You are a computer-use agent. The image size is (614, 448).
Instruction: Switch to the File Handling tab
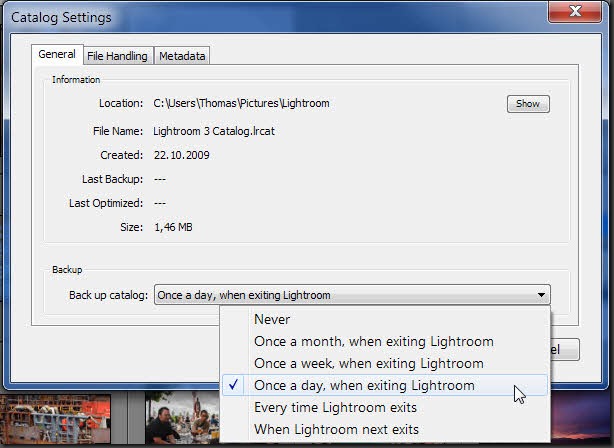117,56
